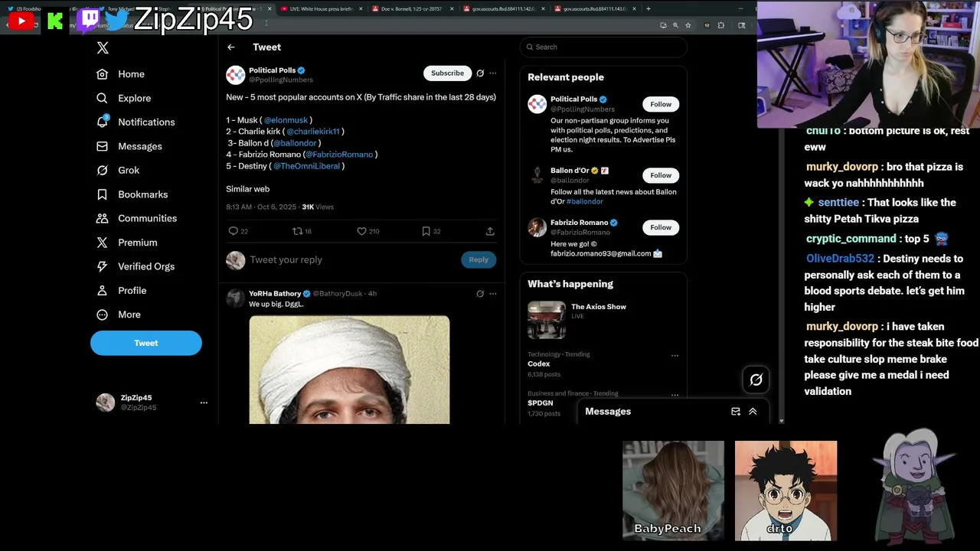
Task: Click the drto avatar card
Action: click(x=786, y=491)
